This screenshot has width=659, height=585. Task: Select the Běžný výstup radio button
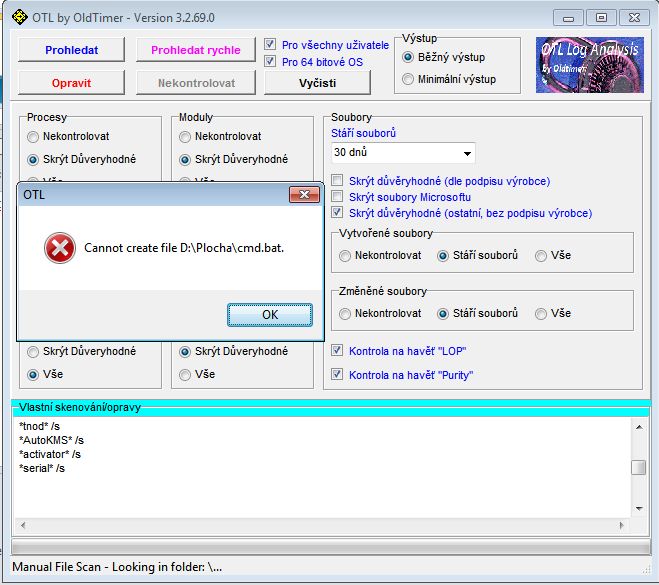(408, 57)
